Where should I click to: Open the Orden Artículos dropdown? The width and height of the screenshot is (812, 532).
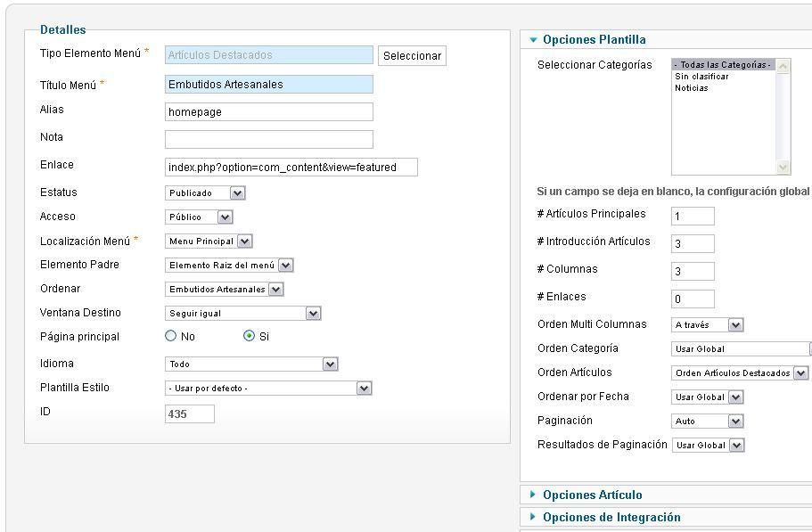pyautogui.click(x=740, y=373)
